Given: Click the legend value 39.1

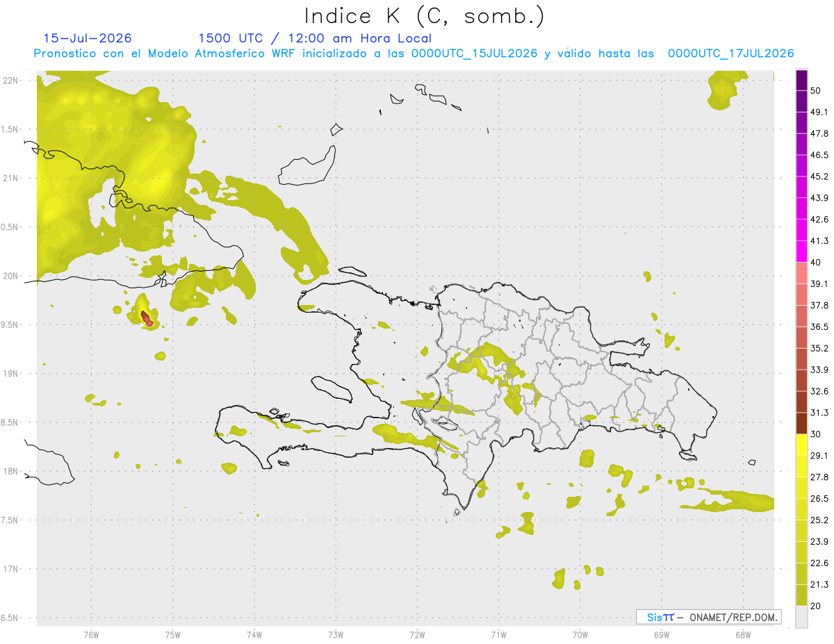Looking at the screenshot, I should (819, 284).
